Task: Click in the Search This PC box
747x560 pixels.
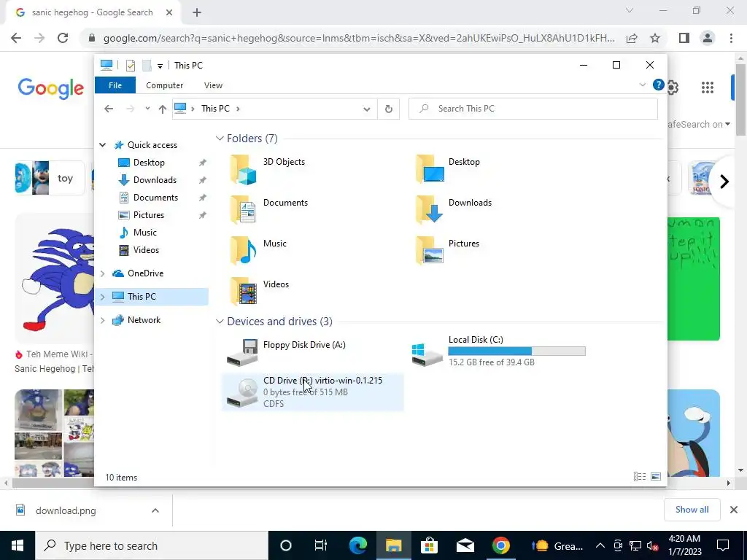Action: [533, 109]
